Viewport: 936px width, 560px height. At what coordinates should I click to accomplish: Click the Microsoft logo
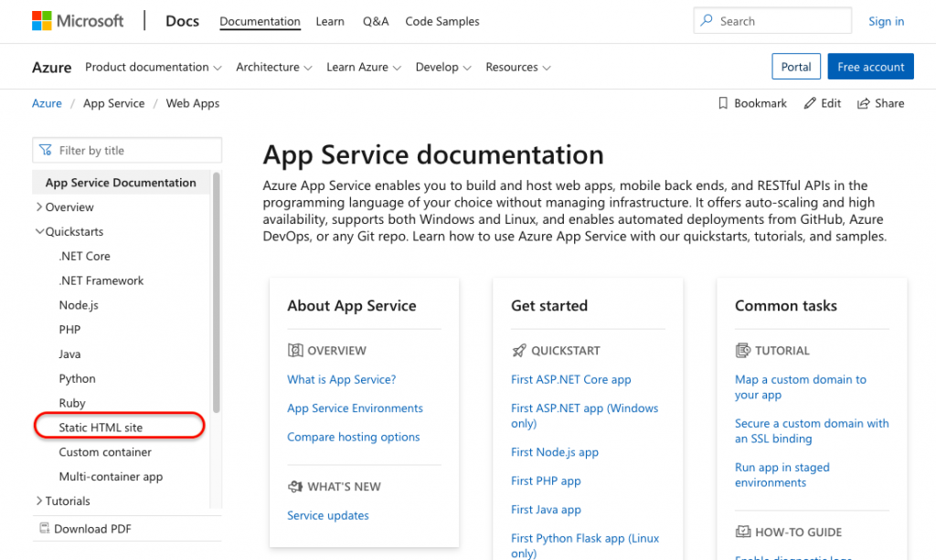tap(78, 21)
